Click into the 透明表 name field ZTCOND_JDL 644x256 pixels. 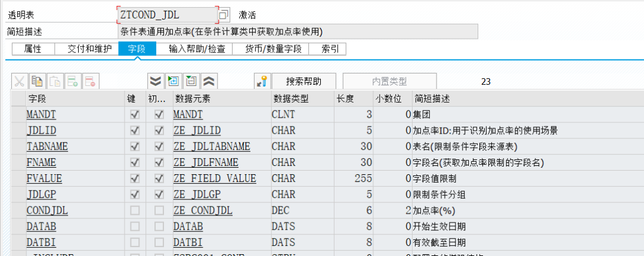(x=167, y=15)
